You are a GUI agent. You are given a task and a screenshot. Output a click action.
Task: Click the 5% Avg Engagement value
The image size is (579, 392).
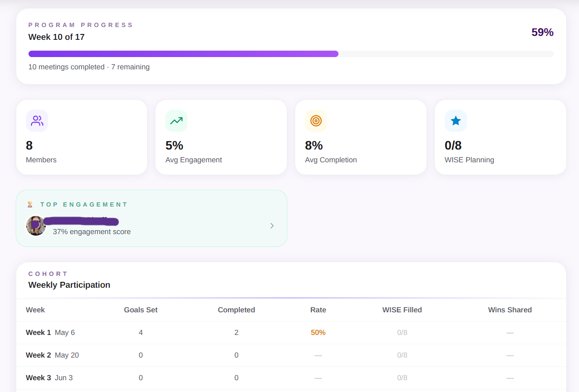coord(174,146)
